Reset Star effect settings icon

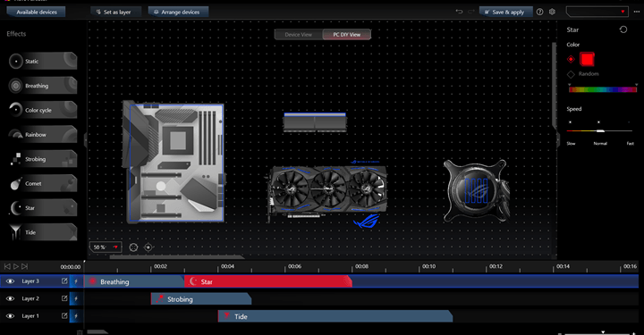tap(623, 29)
